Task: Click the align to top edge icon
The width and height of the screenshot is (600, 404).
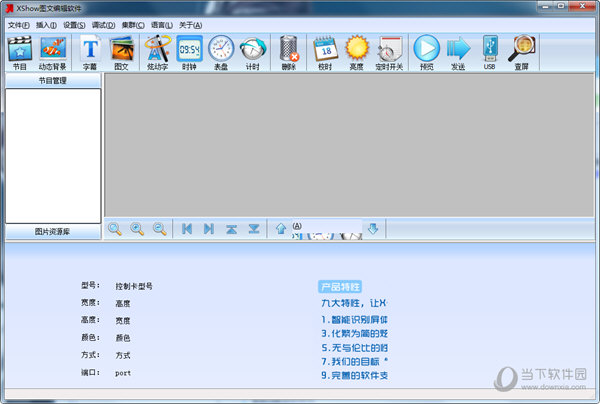Action: click(232, 229)
